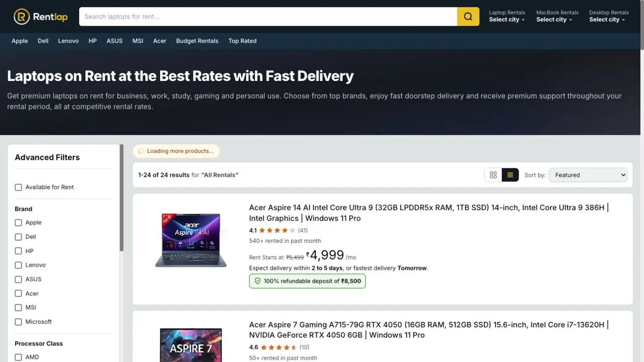This screenshot has width=644, height=362.
Task: Check the ASUS brand filter
Action: coord(18,279)
